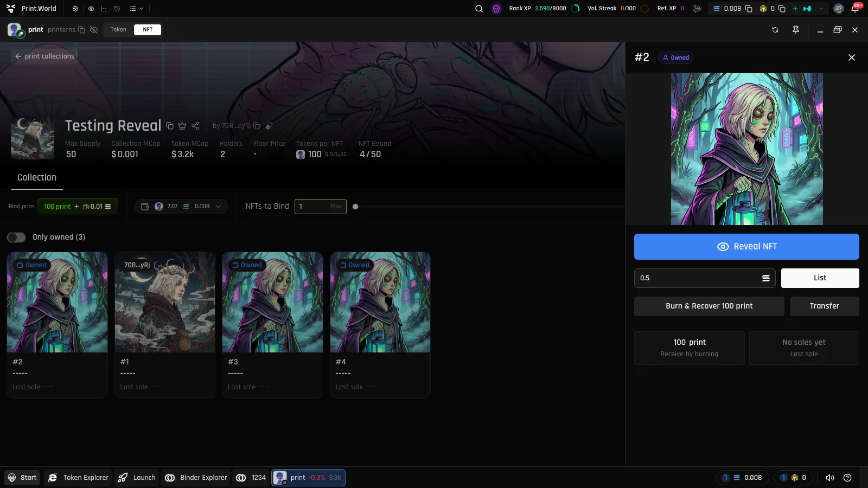Open NFT card #1 owned by 7GB...yRj

point(165,302)
